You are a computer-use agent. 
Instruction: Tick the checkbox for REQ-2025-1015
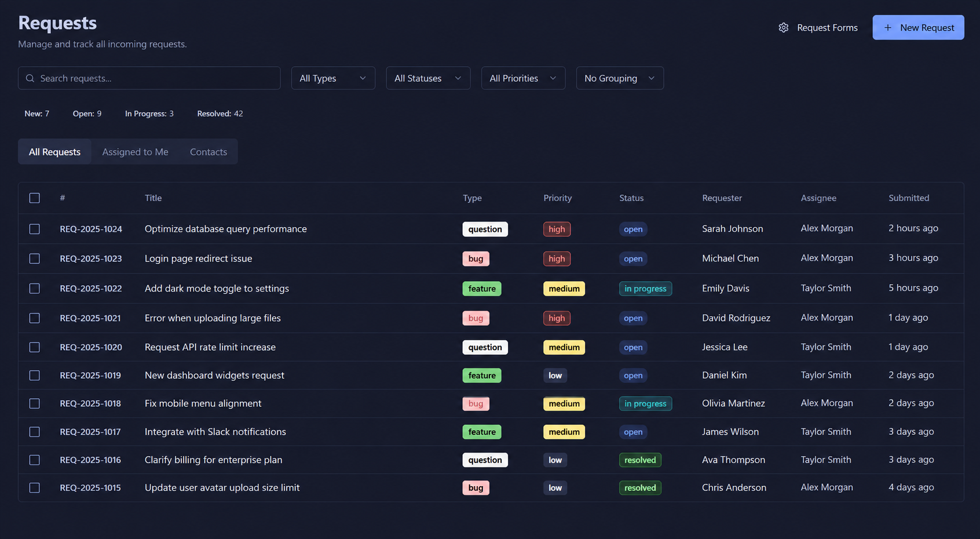tap(35, 488)
